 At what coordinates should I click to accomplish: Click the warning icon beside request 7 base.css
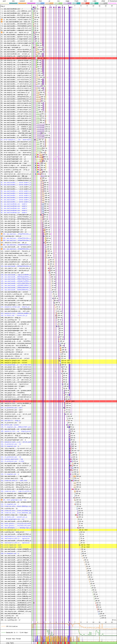tap(2, 22)
